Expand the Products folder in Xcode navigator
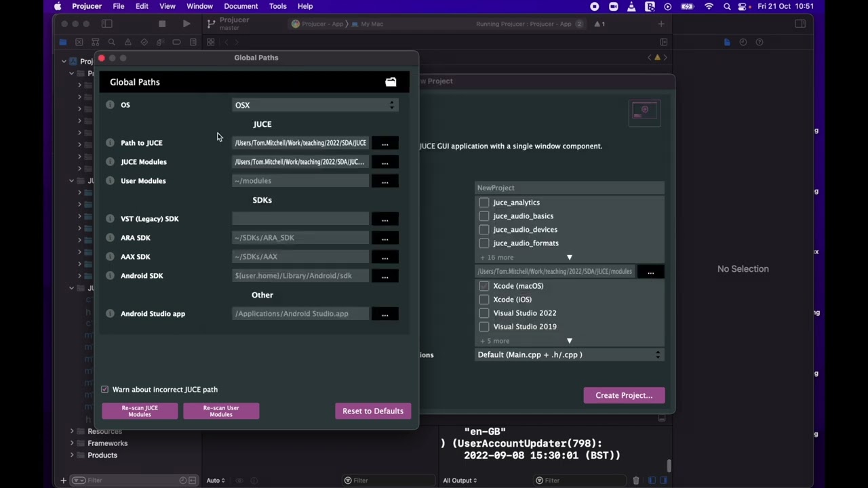 tap(72, 455)
